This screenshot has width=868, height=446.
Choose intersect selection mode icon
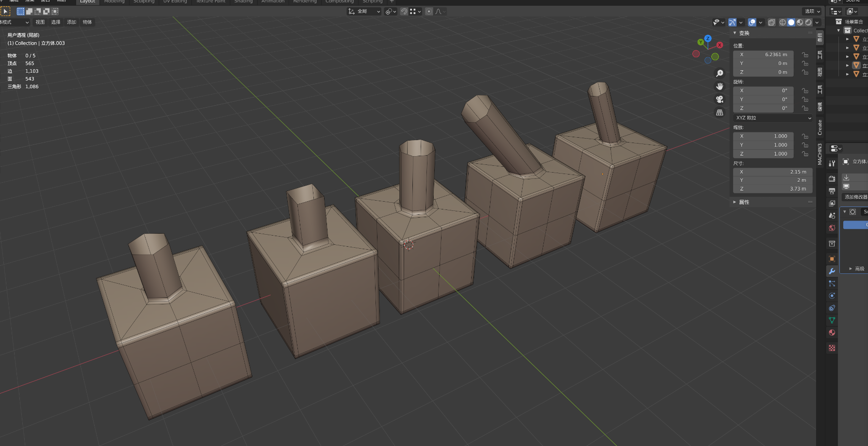tap(55, 11)
